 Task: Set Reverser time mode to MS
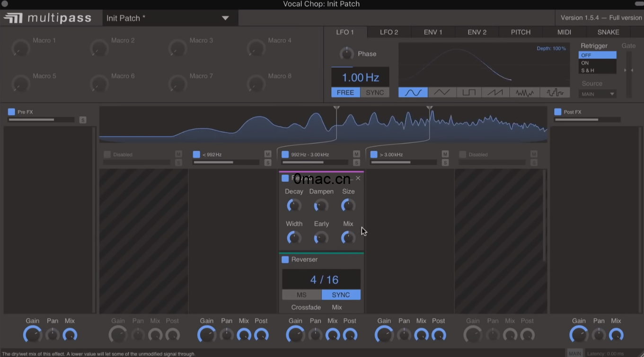point(301,295)
